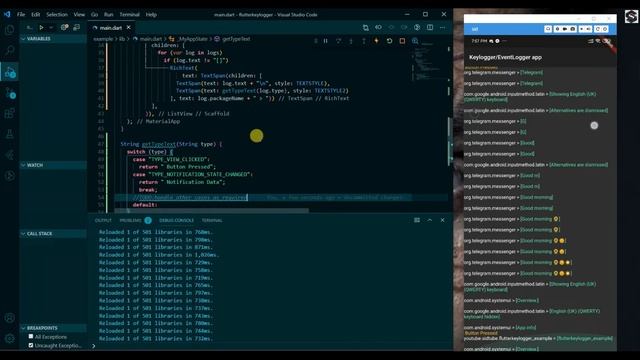Open the launch.json gear in debug sidebar
Screen dimensions: 640x360
[x=64, y=27]
